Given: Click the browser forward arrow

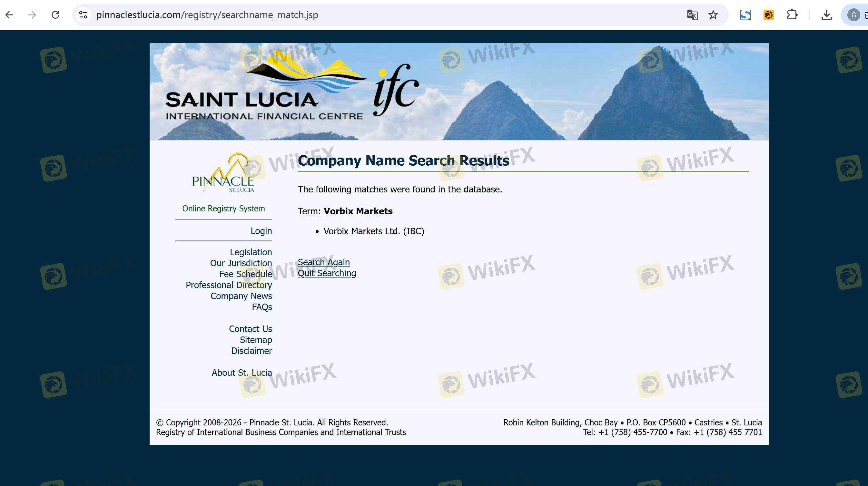Looking at the screenshot, I should tap(32, 15).
